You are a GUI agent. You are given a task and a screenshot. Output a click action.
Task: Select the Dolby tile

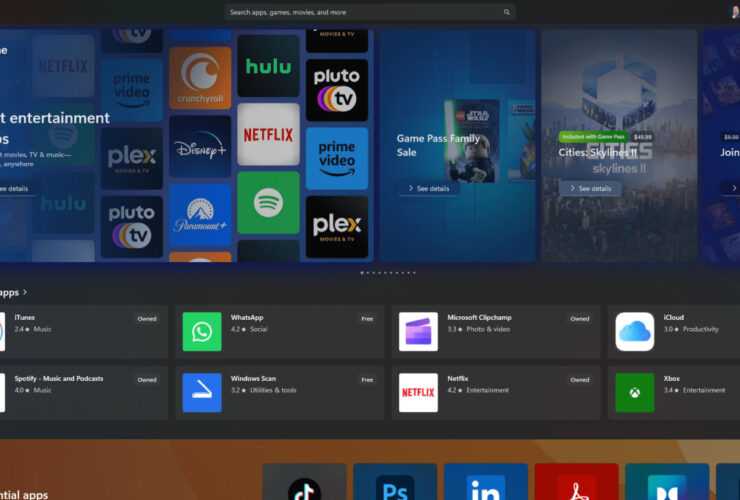click(x=667, y=482)
